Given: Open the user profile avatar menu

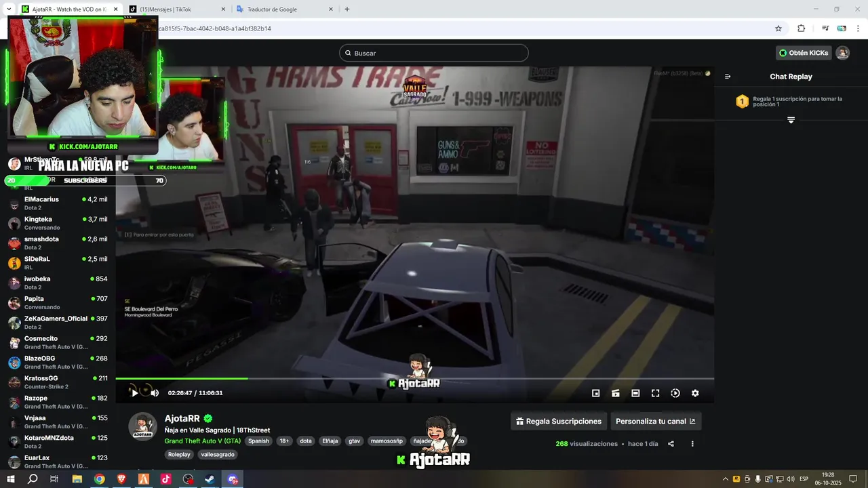Looking at the screenshot, I should [842, 53].
